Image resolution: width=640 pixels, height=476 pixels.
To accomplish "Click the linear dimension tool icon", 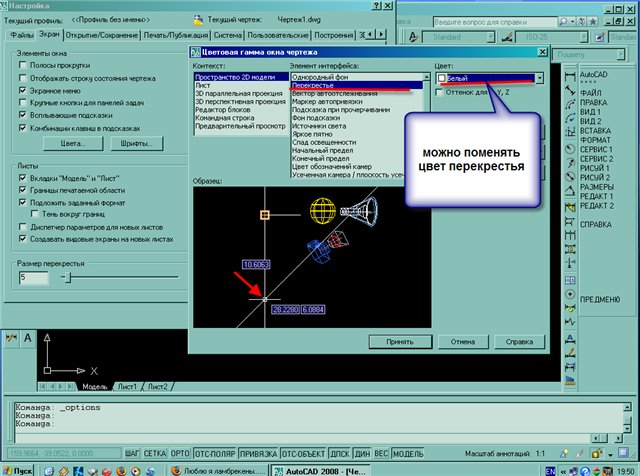I will point(568,75).
